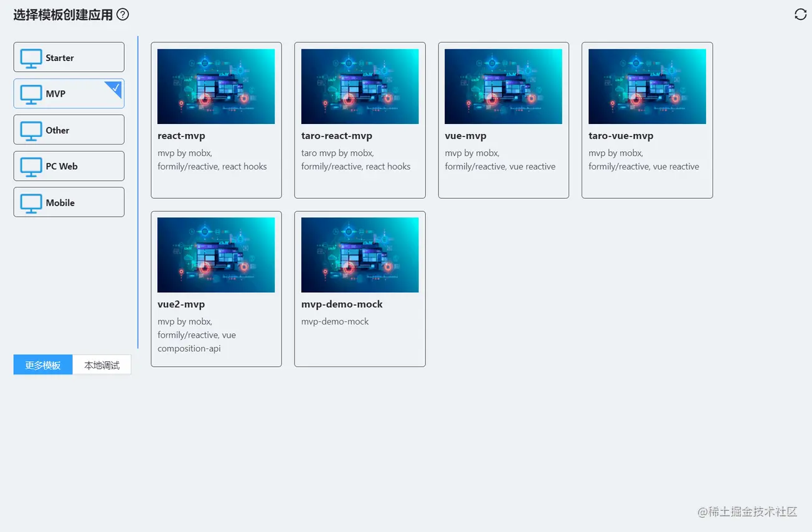This screenshot has width=812, height=532.
Task: Click the Mobile category monitor icon
Action: coord(31,202)
